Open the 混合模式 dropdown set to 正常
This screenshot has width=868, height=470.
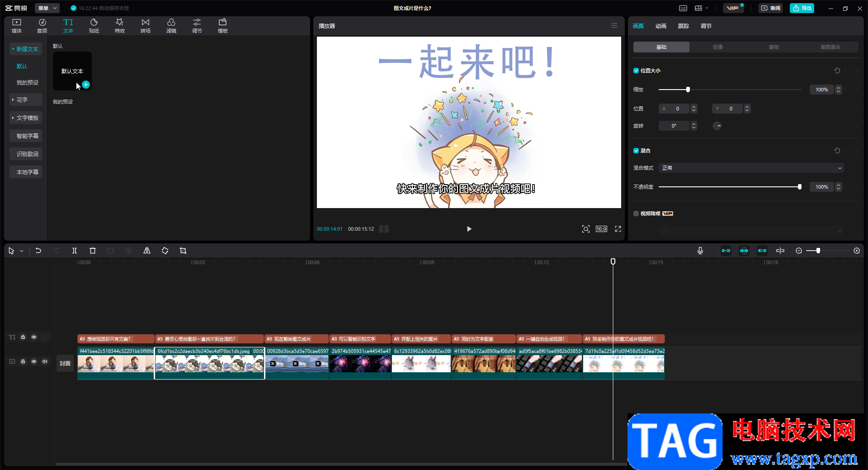751,168
